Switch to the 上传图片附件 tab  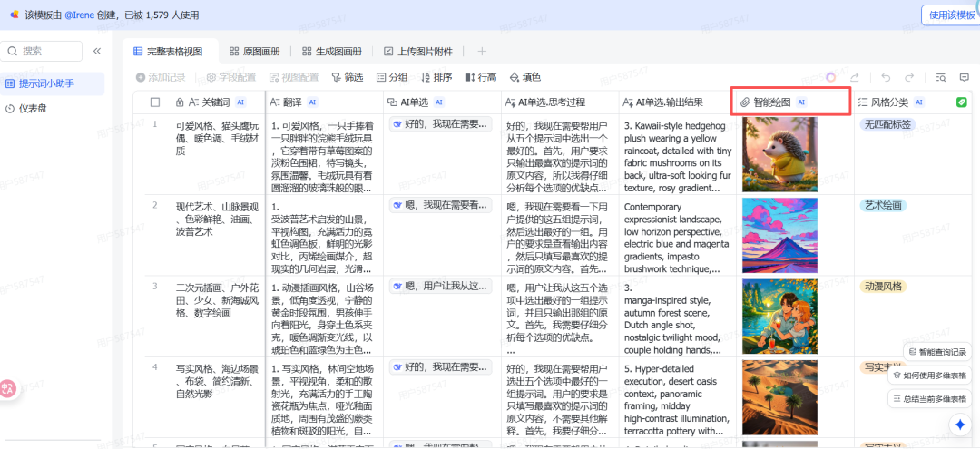coord(418,51)
